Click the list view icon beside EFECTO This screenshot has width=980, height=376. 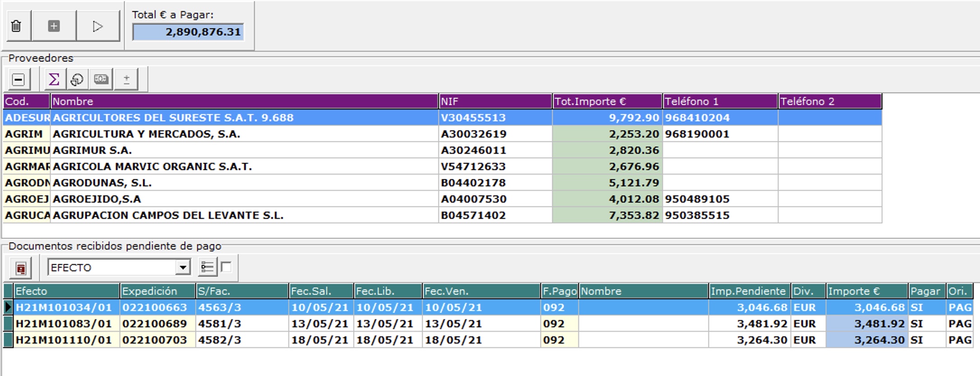[207, 268]
